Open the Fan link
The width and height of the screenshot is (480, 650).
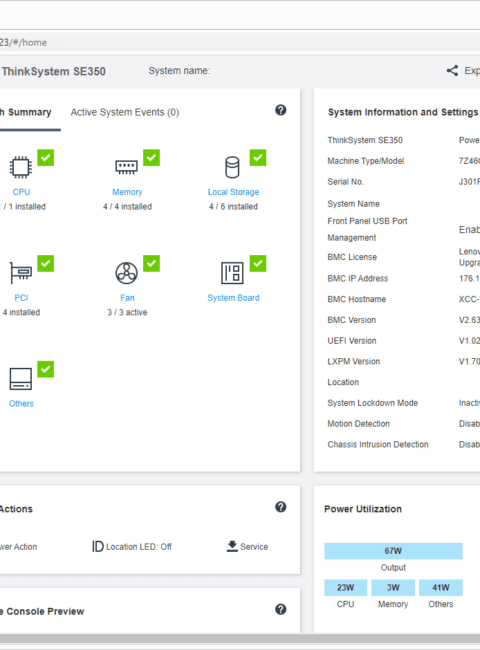click(127, 298)
